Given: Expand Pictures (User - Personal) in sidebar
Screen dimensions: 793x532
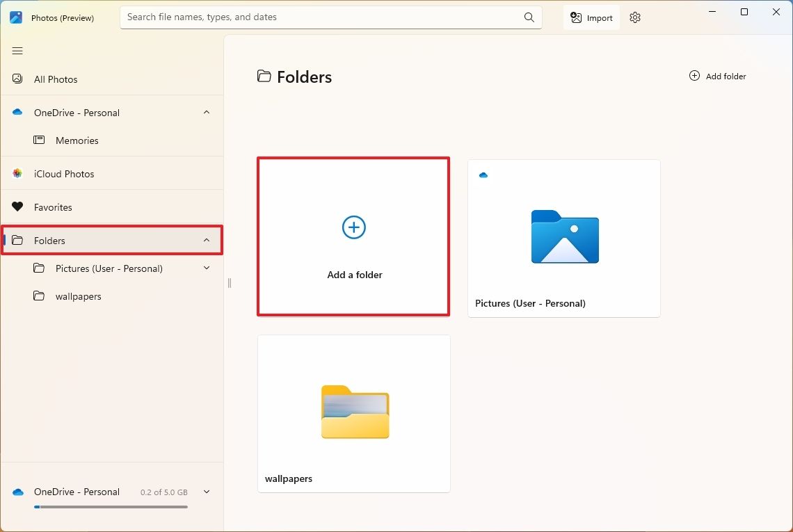Looking at the screenshot, I should tap(207, 268).
